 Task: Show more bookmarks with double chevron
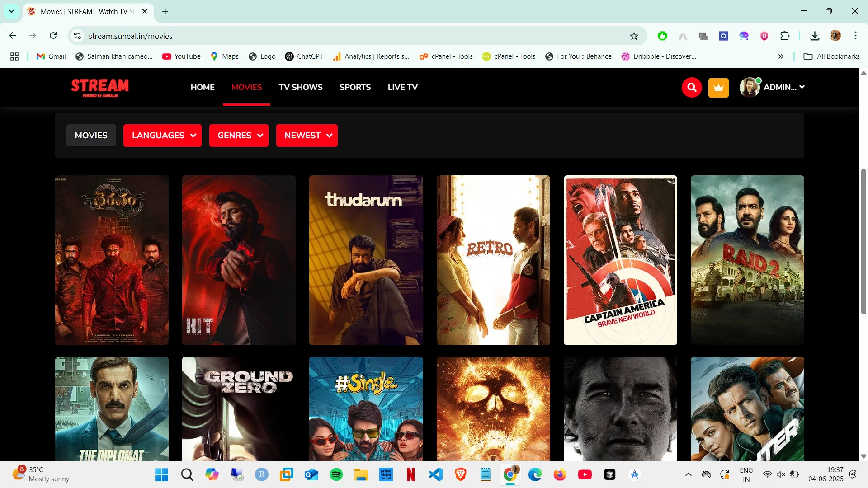781,56
